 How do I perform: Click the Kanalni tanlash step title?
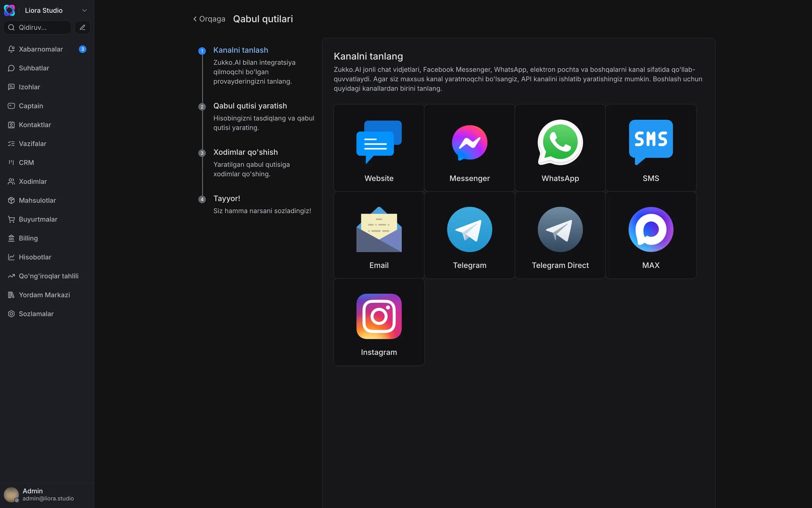tap(240, 50)
